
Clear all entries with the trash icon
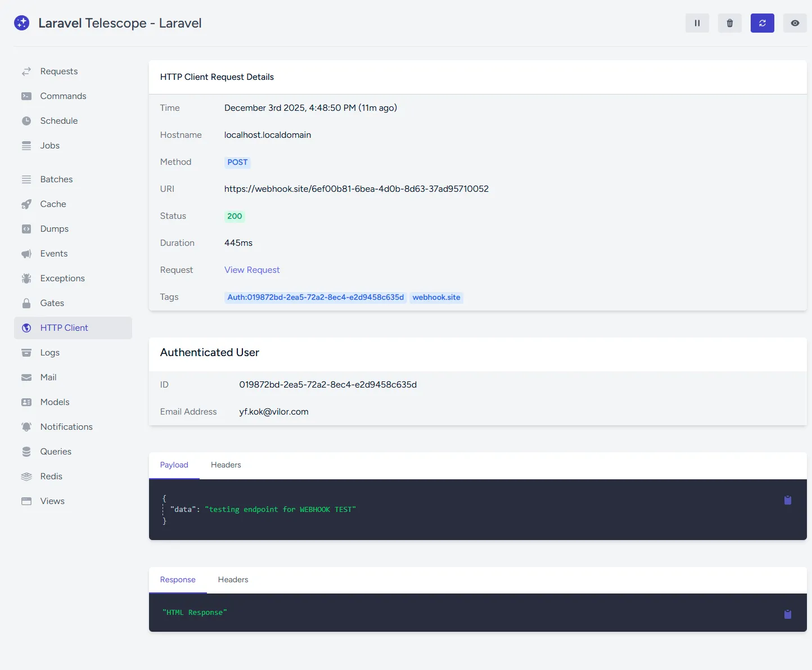pos(730,23)
